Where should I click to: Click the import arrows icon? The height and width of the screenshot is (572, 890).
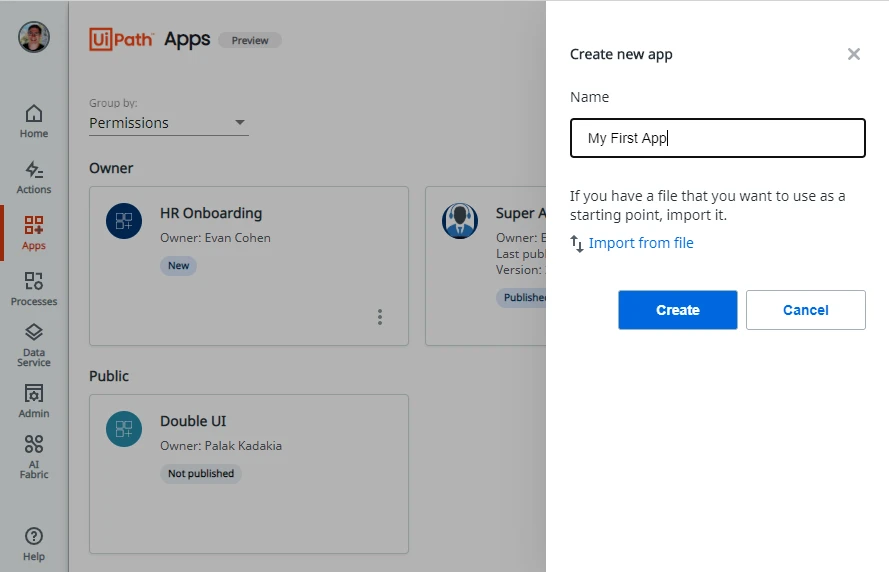coord(577,243)
